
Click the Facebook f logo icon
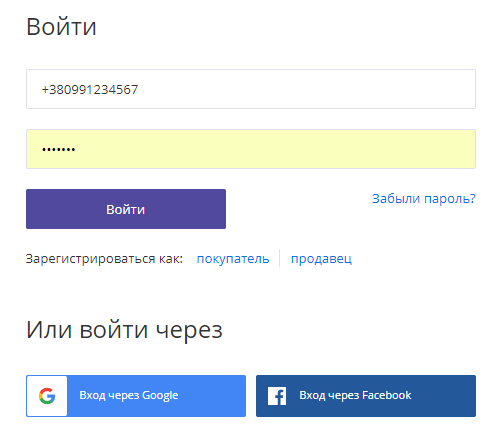click(x=277, y=396)
